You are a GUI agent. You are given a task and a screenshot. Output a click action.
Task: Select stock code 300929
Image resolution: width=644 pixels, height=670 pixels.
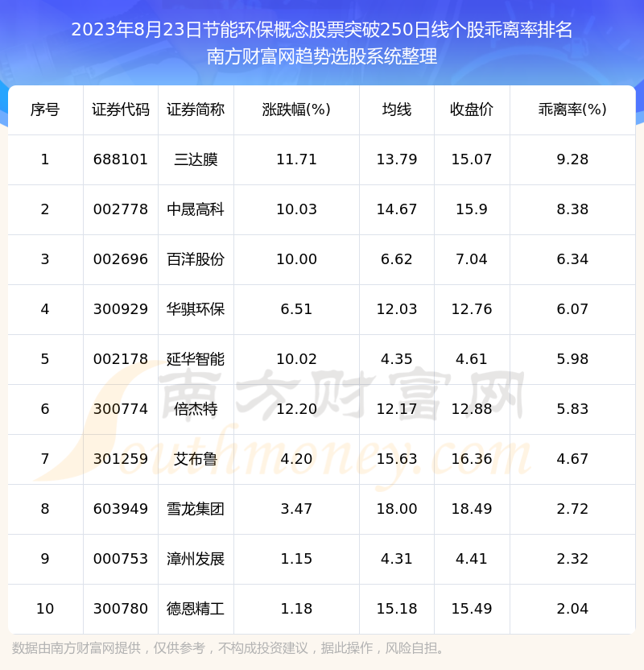(121, 309)
